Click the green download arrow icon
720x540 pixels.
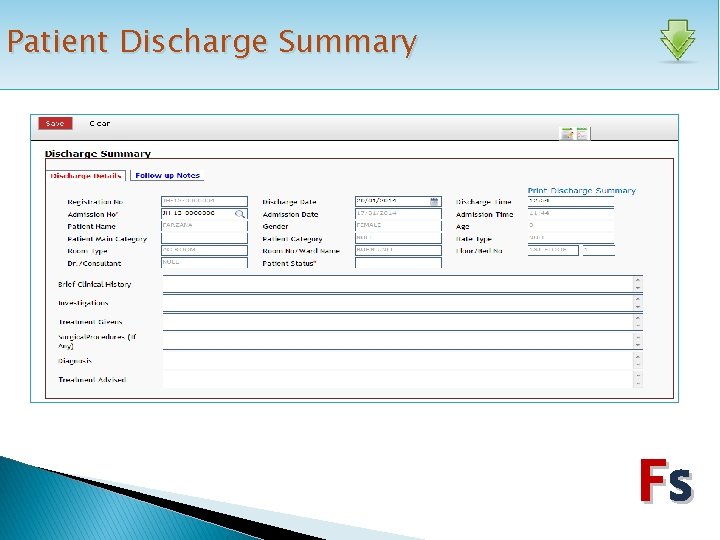[x=677, y=40]
